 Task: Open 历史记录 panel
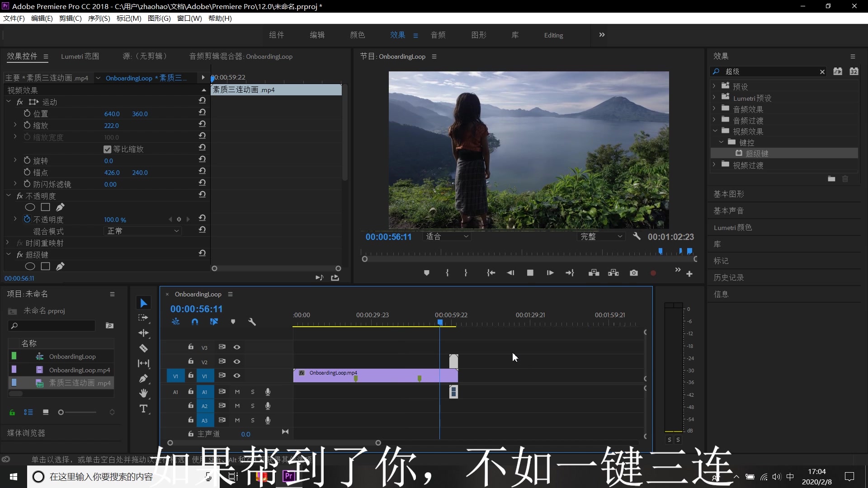tap(729, 277)
